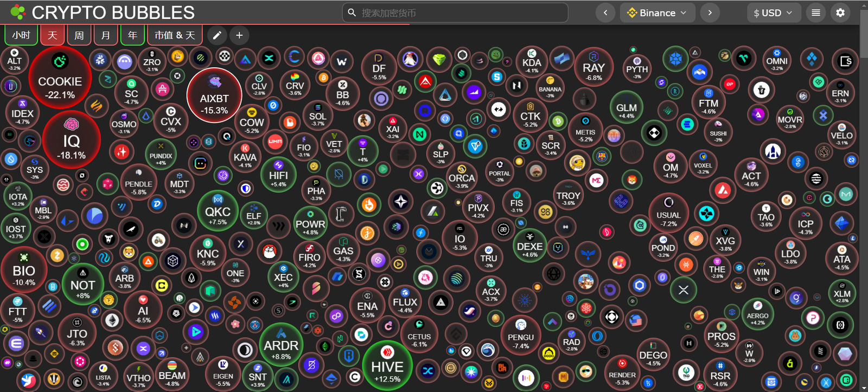Select the RENDER bubble
This screenshot has height=392, width=868.
click(x=622, y=372)
